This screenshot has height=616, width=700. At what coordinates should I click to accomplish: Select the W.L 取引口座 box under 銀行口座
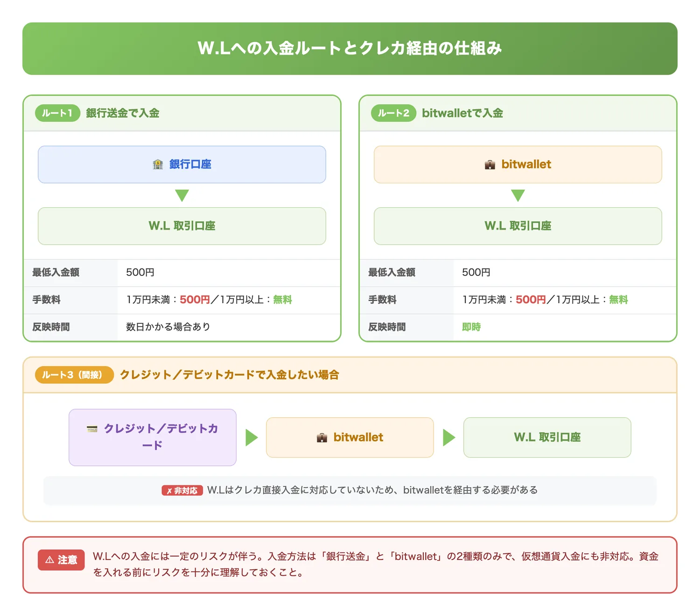(182, 226)
